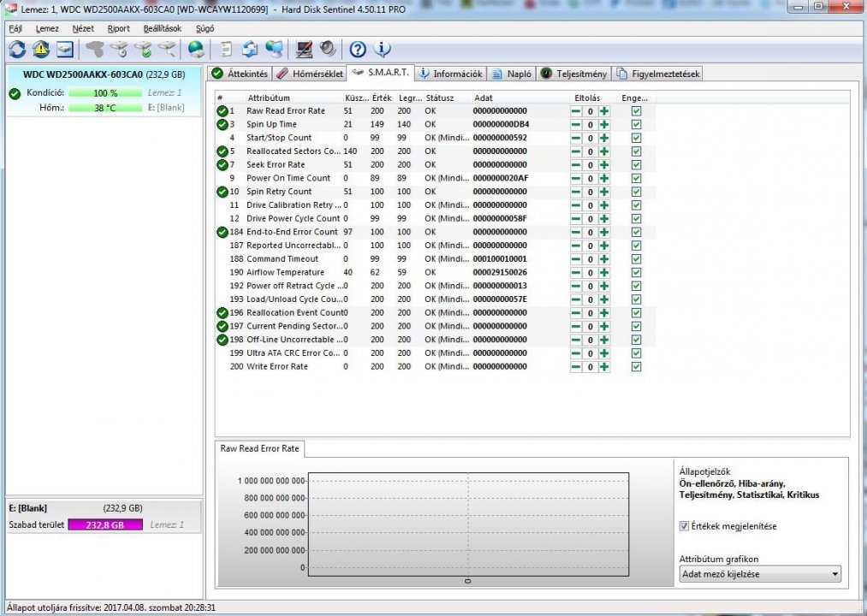867x616 pixels.
Task: Open the Attribútum grafikon dropdown
Action: tap(760, 574)
